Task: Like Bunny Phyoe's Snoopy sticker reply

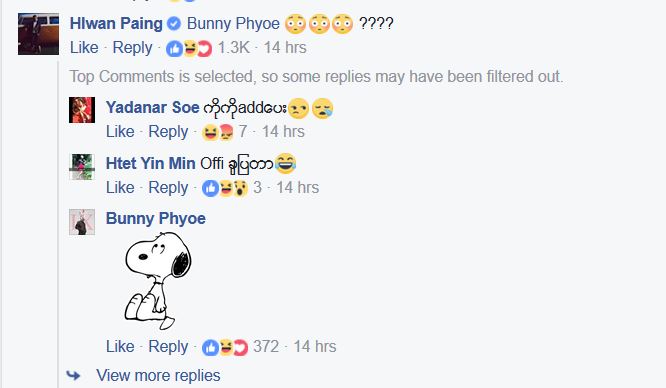Action: (x=120, y=346)
